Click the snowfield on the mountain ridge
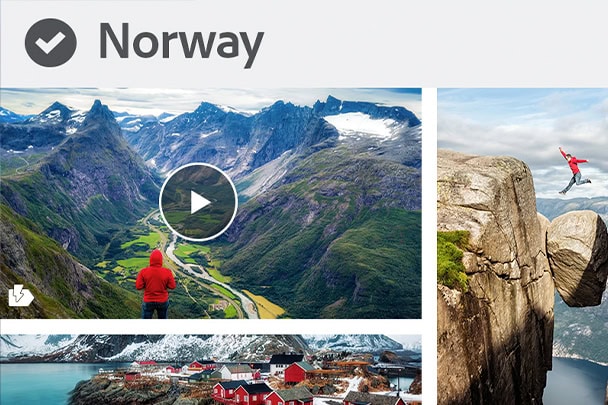Image resolution: width=608 pixels, height=405 pixels. [x=361, y=125]
